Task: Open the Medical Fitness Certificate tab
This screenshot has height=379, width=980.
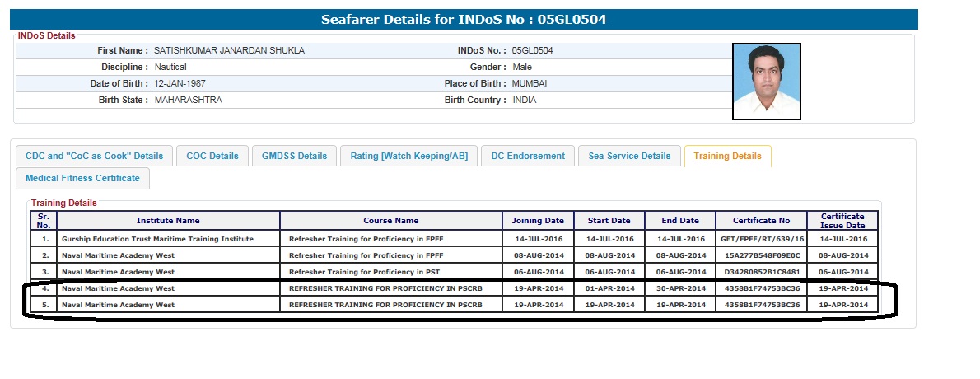Action: click(82, 178)
